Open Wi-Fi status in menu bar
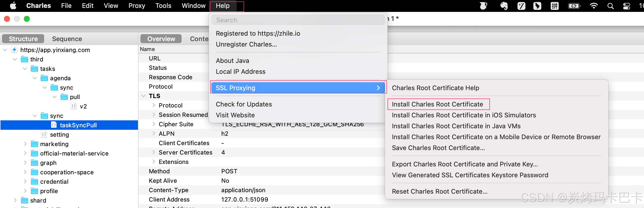 click(x=594, y=6)
